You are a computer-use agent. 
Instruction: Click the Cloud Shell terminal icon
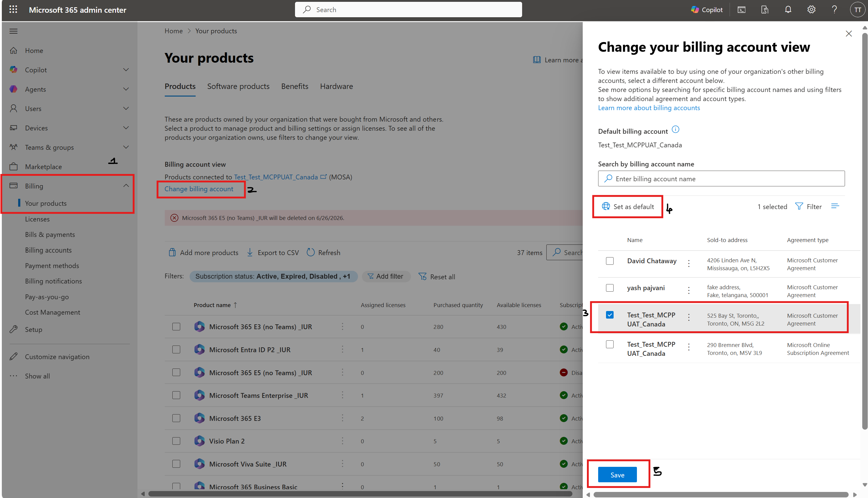click(x=741, y=10)
